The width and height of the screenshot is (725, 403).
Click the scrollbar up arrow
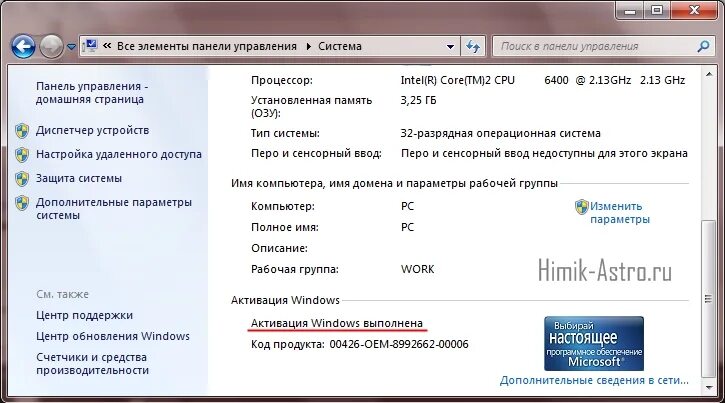click(708, 74)
